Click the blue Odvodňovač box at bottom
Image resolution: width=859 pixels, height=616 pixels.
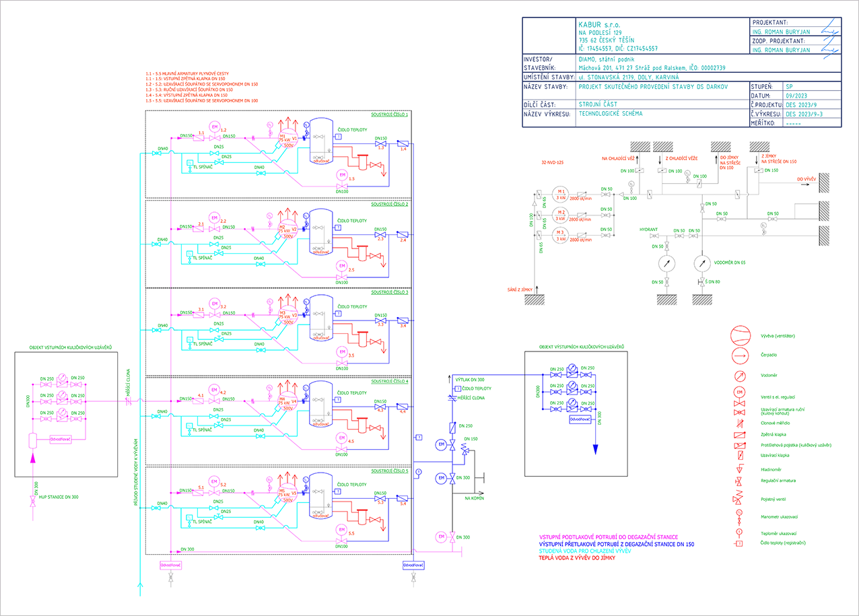[x=413, y=564]
